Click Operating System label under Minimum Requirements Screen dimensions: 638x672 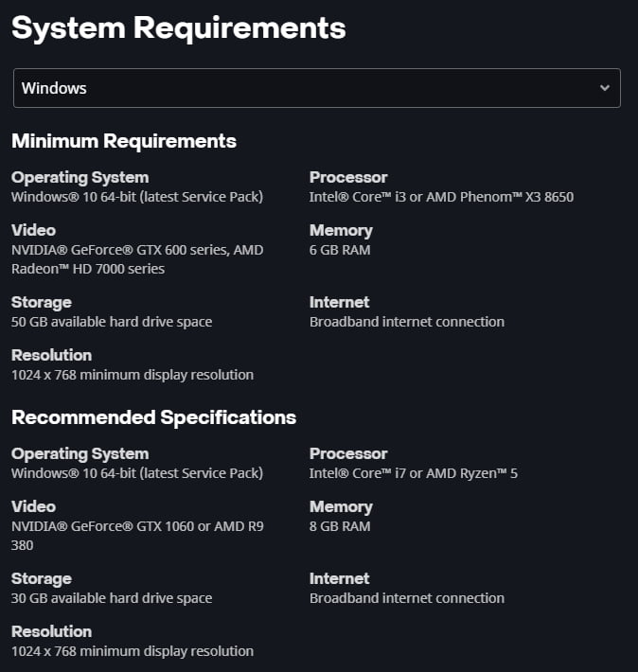(x=80, y=177)
